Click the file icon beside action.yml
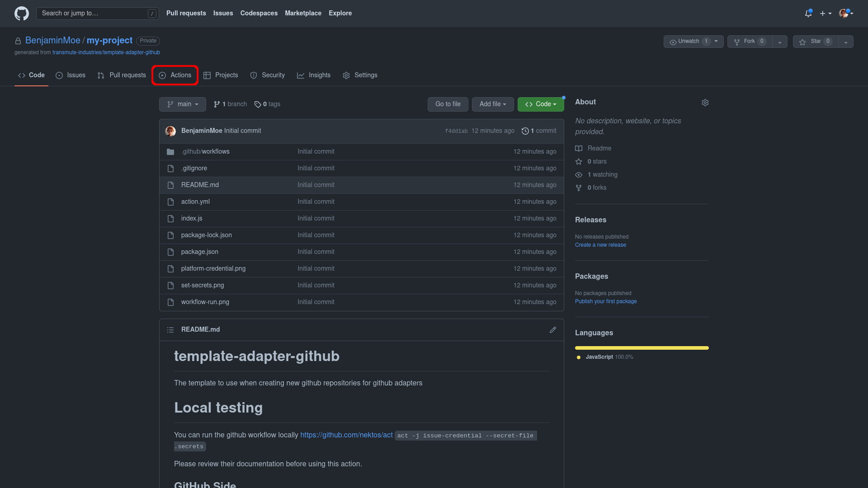The height and width of the screenshot is (488, 868). point(170,202)
